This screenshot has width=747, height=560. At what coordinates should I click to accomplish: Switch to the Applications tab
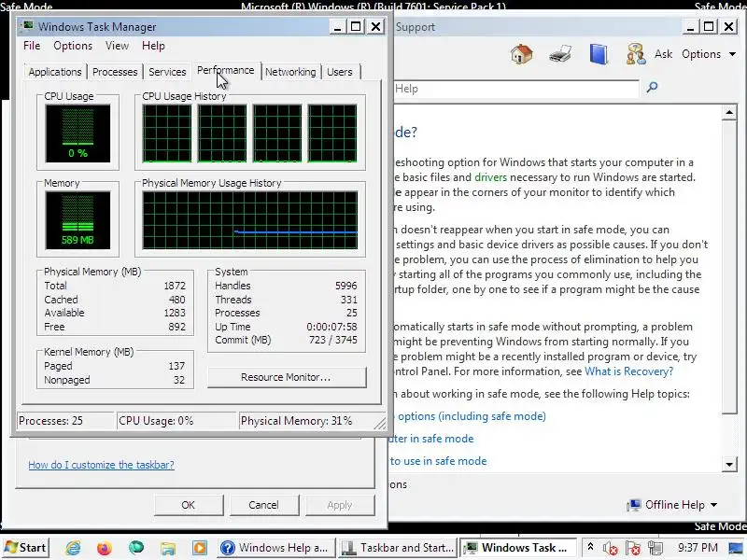pos(55,72)
